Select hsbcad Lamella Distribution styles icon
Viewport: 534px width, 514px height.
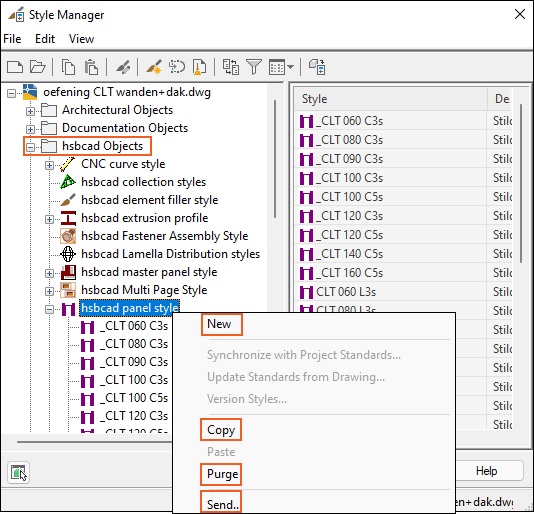tap(68, 254)
